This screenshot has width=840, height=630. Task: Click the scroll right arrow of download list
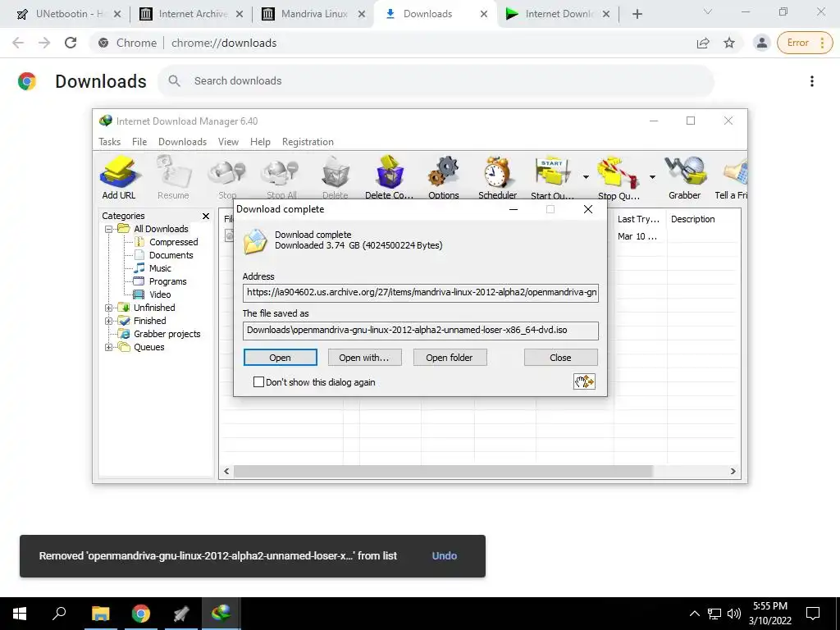(733, 472)
